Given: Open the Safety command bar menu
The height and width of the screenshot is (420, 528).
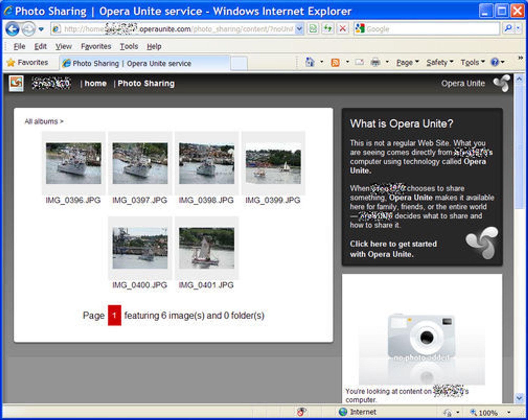Looking at the screenshot, I should coord(440,63).
